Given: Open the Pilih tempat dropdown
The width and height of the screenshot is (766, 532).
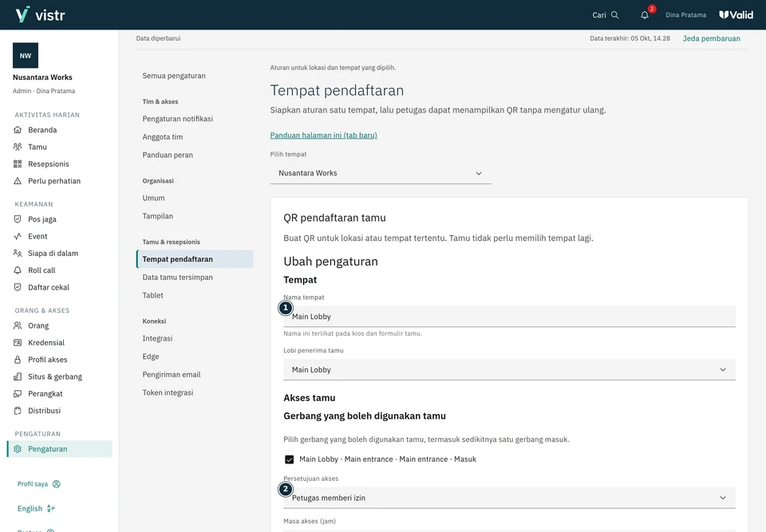Looking at the screenshot, I should coord(381,173).
